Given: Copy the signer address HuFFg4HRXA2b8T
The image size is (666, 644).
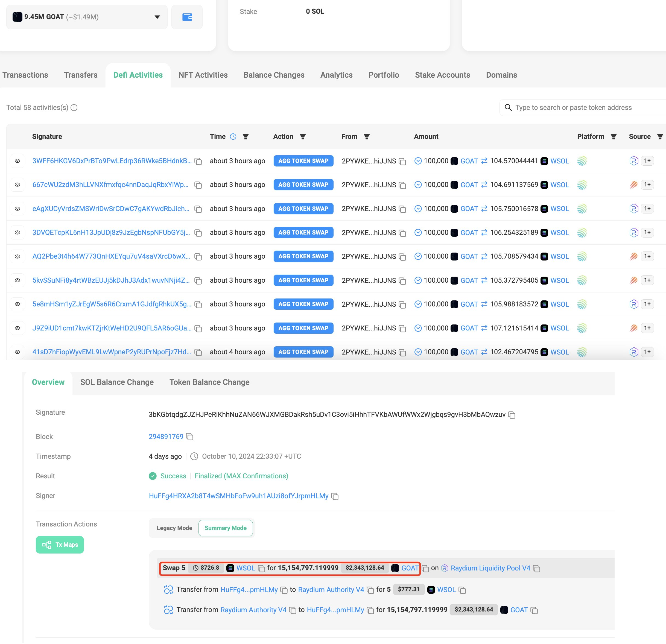Looking at the screenshot, I should click(335, 496).
